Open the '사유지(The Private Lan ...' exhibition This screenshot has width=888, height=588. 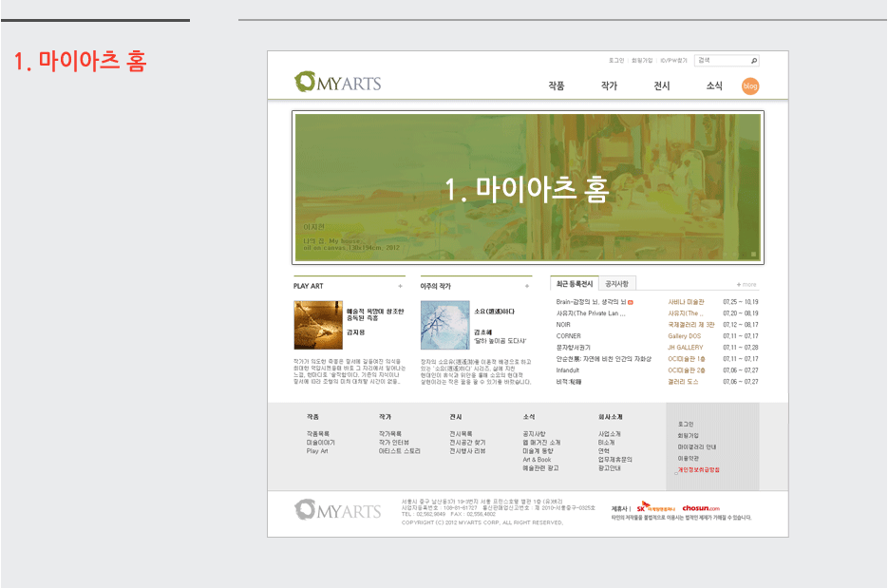591,313
